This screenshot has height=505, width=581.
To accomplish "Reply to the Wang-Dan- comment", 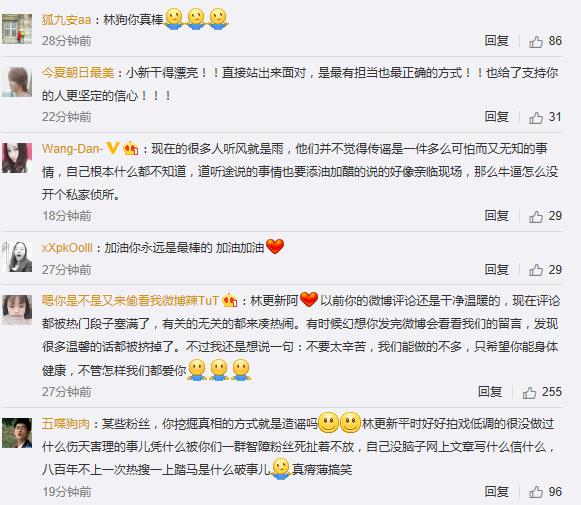I will [x=497, y=216].
